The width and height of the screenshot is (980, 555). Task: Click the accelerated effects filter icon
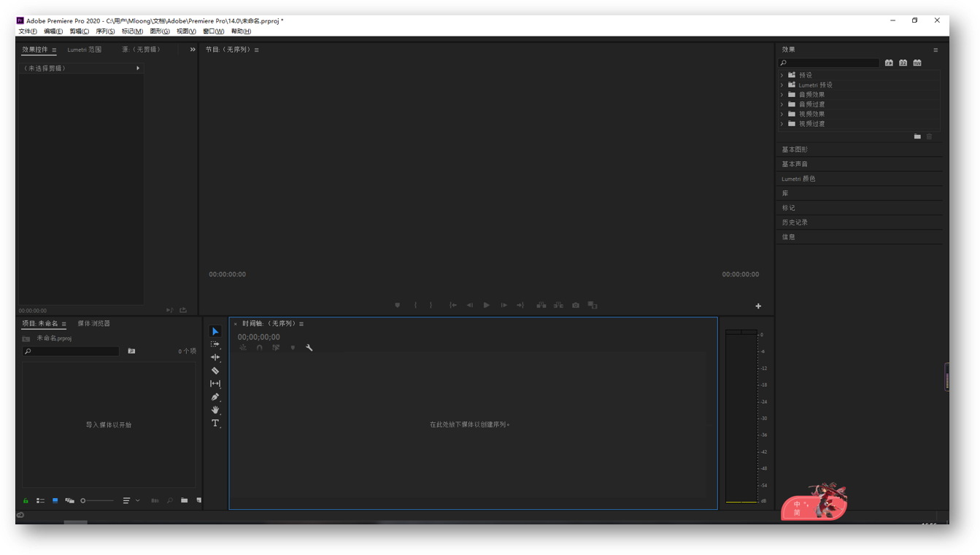[889, 63]
